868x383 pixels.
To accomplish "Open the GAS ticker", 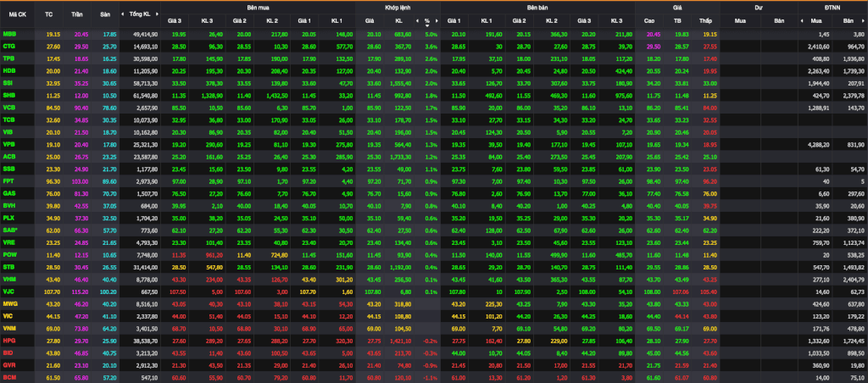I will [x=8, y=192].
